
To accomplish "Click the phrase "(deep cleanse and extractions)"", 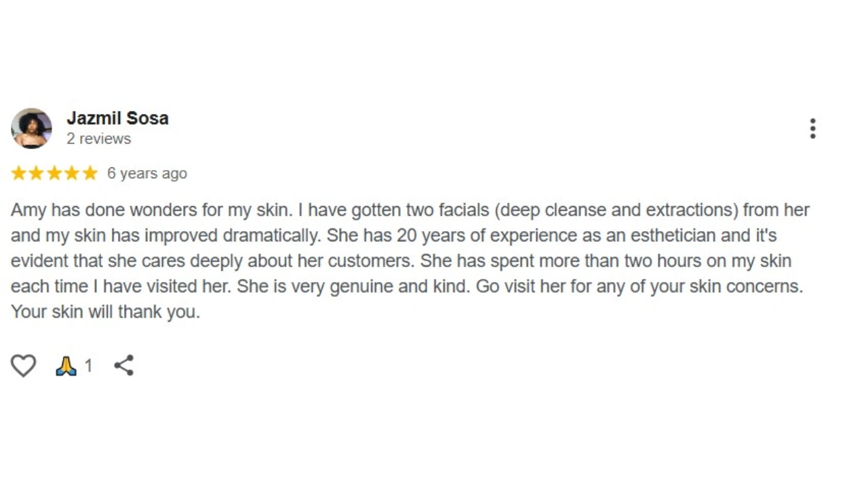I will point(616,210).
